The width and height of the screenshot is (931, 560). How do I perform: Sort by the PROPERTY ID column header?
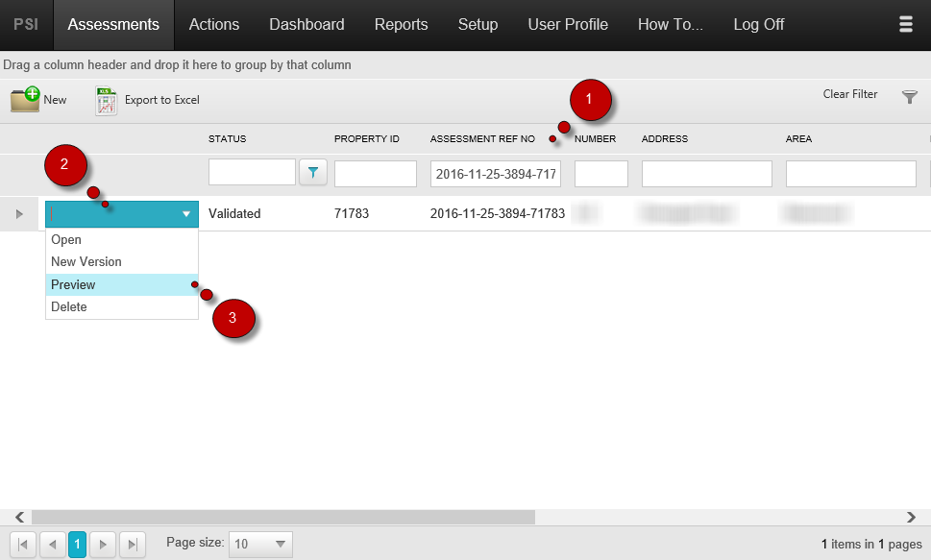coord(366,139)
